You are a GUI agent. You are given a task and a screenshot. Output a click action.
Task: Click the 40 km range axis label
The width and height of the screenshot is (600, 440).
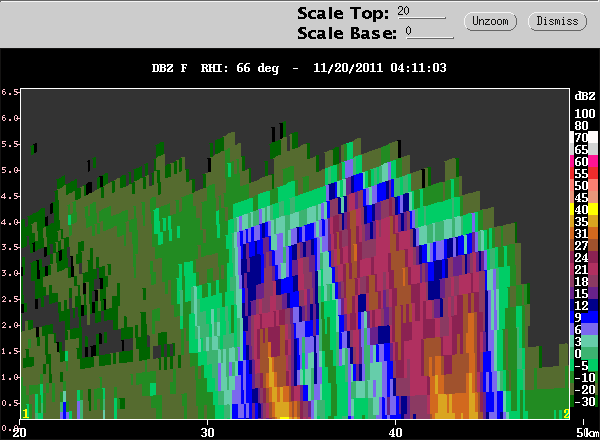pos(395,433)
